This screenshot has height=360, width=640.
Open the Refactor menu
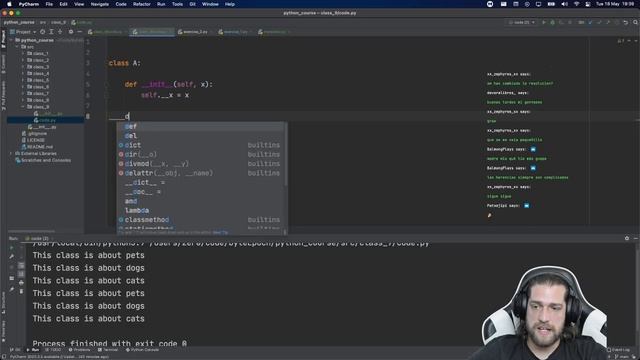142,4
